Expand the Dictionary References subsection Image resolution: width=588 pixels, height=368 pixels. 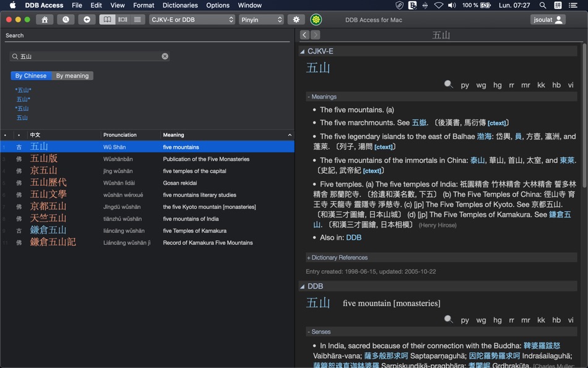(x=337, y=258)
